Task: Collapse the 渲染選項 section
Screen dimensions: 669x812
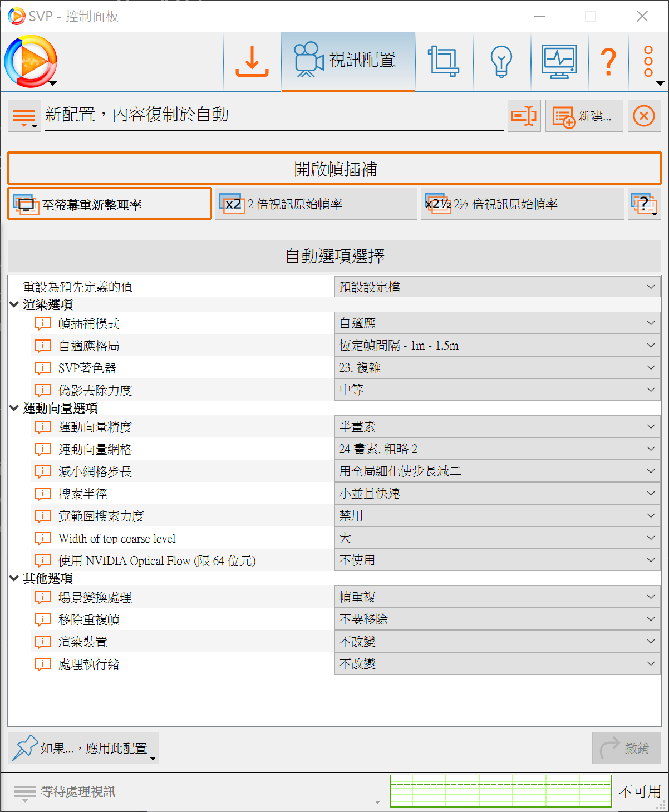Action: [x=14, y=304]
